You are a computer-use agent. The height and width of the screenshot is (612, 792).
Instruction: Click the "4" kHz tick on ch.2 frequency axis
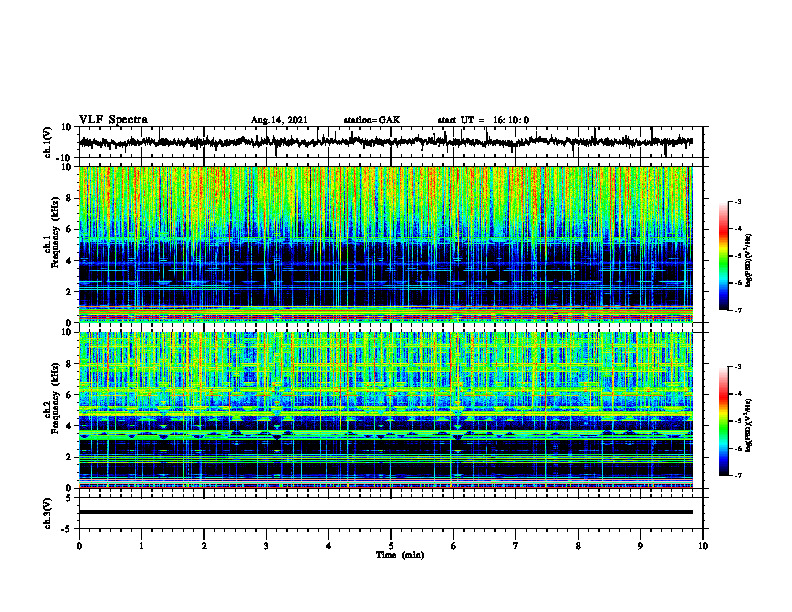70,426
